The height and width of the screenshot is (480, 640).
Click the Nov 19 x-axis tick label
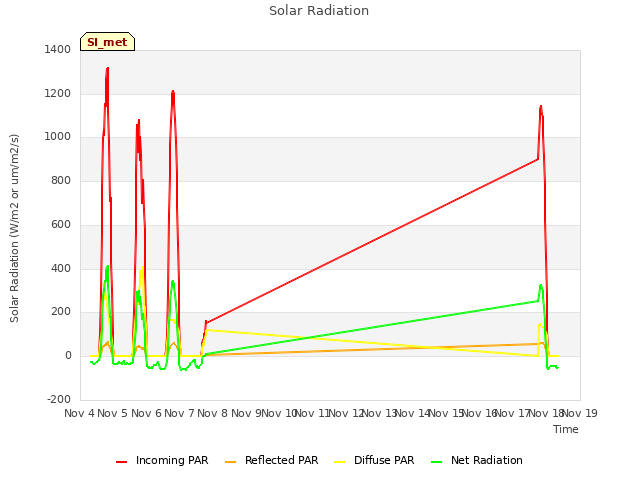coord(580,413)
